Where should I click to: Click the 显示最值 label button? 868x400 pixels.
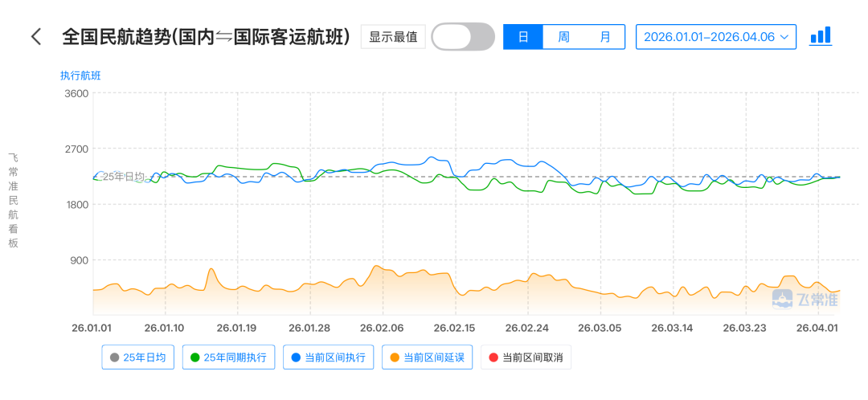(393, 37)
